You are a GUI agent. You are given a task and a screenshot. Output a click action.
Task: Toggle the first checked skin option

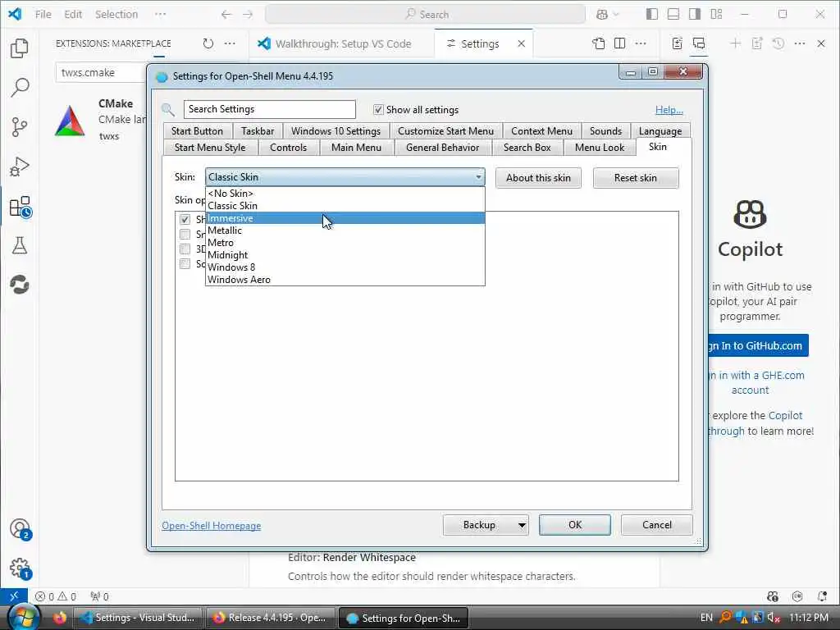tap(185, 219)
